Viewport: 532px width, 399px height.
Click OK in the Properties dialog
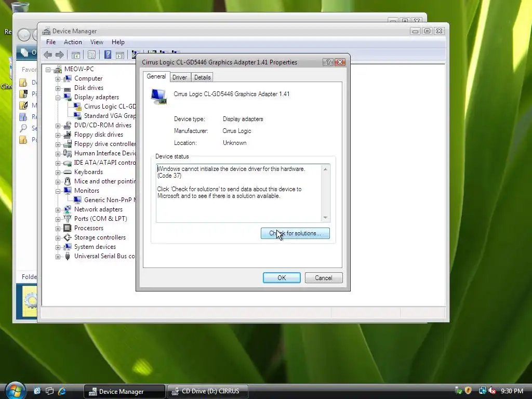point(282,278)
